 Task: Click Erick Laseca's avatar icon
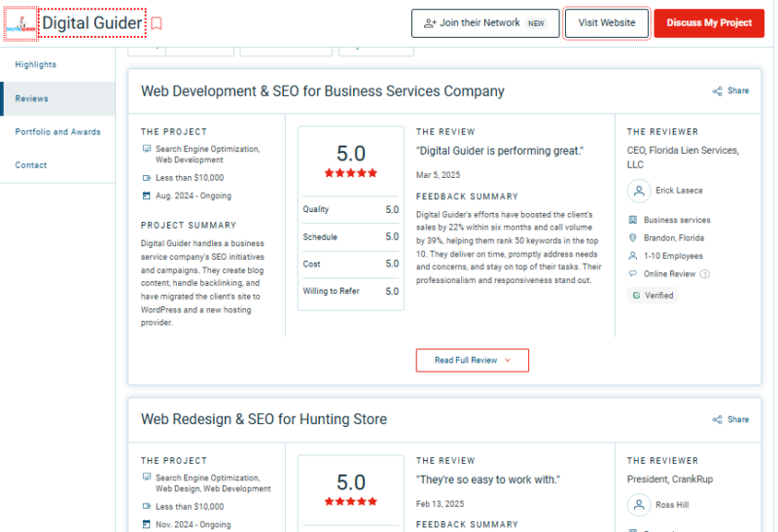pyautogui.click(x=639, y=191)
